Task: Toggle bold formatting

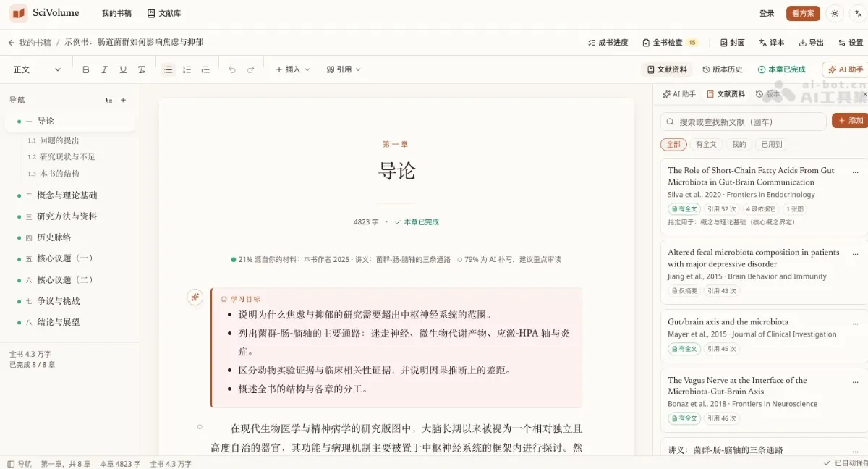Action: click(86, 69)
